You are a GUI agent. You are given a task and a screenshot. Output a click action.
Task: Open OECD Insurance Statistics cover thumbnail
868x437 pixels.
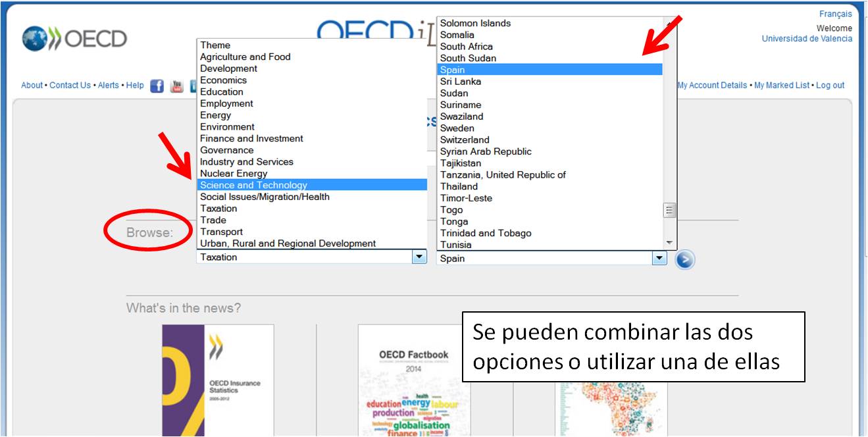[x=218, y=380]
